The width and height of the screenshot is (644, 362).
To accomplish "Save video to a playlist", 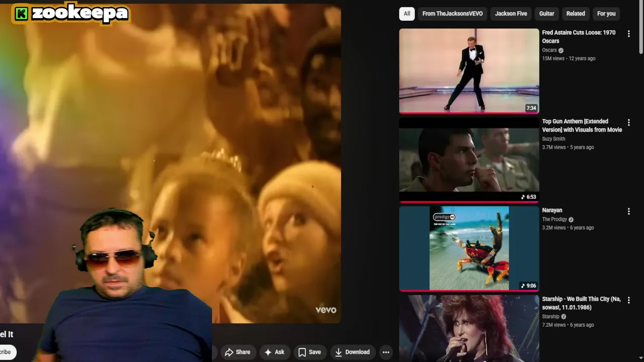I will (x=309, y=352).
